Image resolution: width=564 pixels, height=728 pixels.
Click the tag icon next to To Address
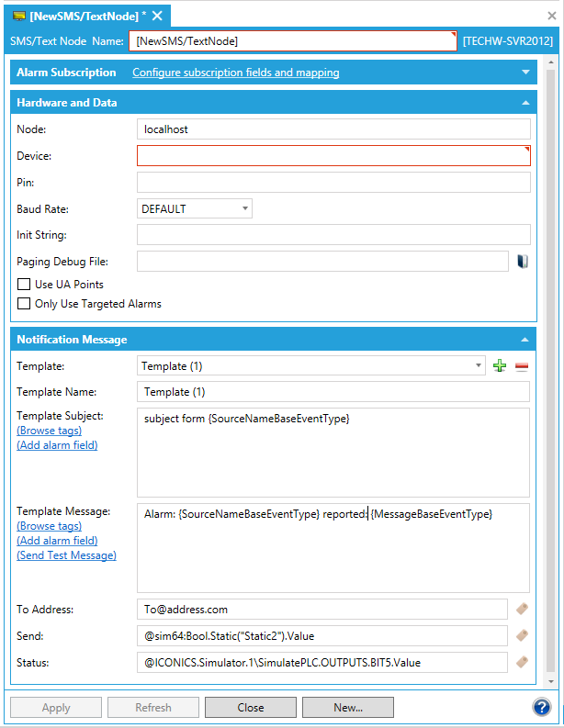521,609
